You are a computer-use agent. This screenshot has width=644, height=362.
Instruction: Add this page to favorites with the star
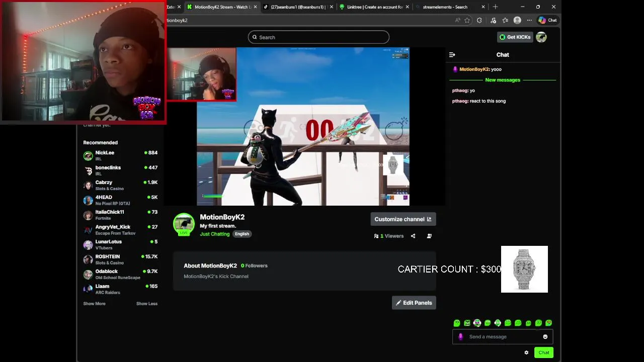tap(467, 20)
